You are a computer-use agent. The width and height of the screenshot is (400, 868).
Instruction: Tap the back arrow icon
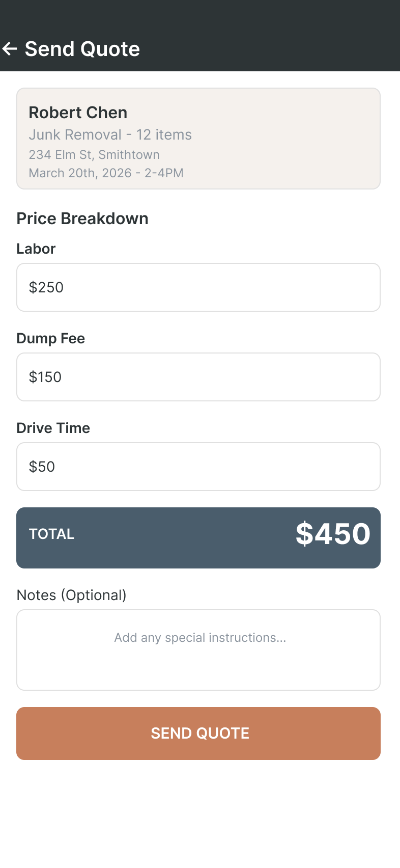(10, 49)
